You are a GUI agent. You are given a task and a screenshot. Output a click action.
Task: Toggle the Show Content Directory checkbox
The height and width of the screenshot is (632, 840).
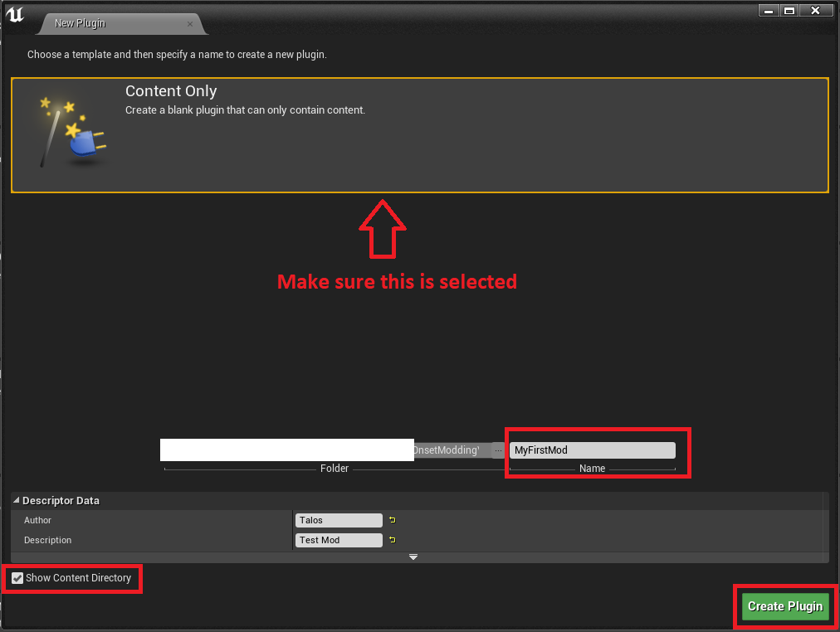tap(17, 578)
